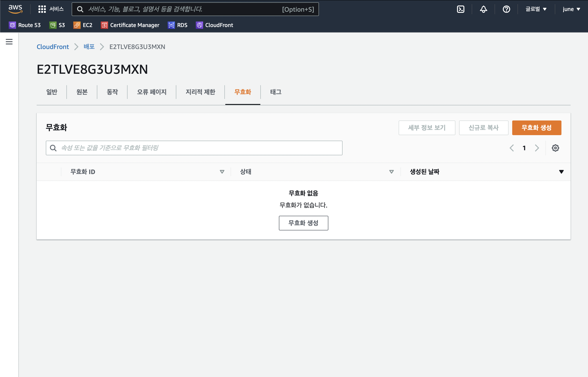Sort by 생성된 날짜 column arrow
588x377 pixels.
coord(561,172)
